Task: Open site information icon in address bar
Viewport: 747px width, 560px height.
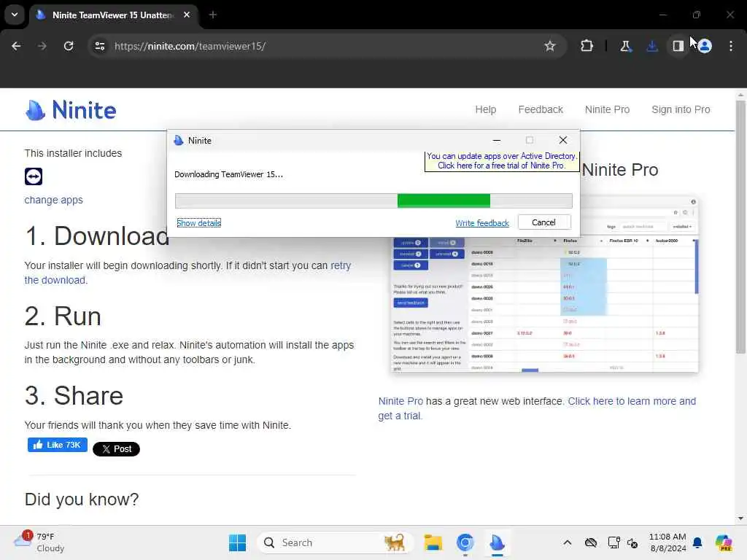Action: pos(99,46)
